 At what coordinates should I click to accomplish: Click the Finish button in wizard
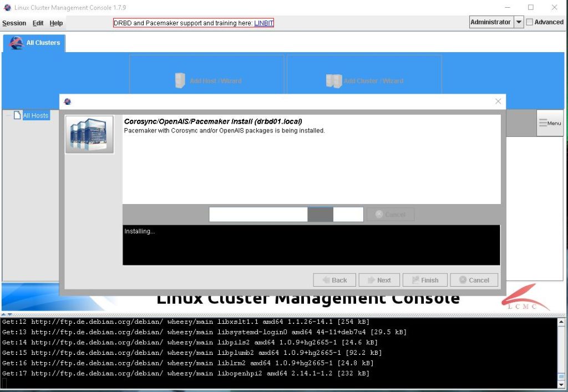[425, 280]
